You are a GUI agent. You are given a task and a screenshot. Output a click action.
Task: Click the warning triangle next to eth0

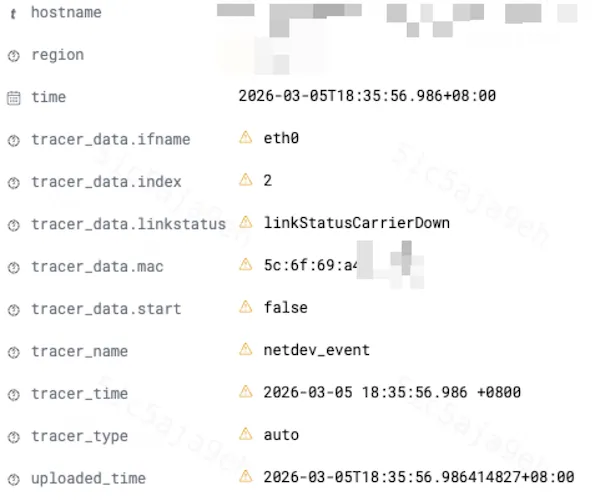pos(246,137)
